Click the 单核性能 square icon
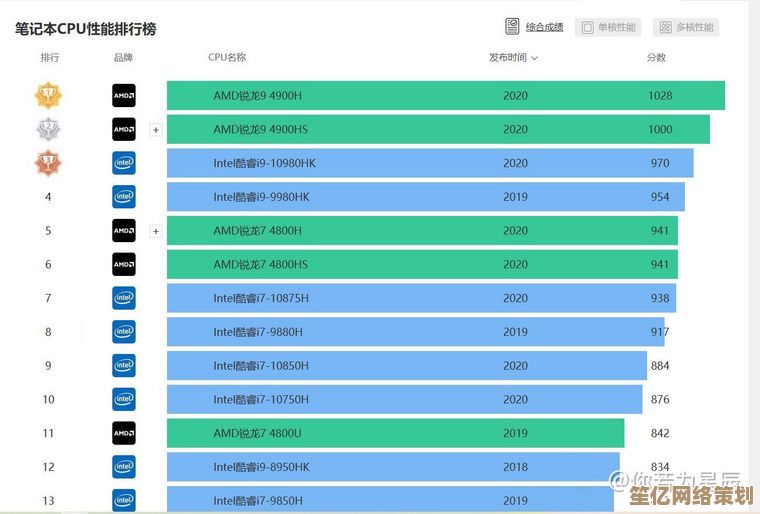Screen dimensions: 760x514 pyautogui.click(x=587, y=27)
